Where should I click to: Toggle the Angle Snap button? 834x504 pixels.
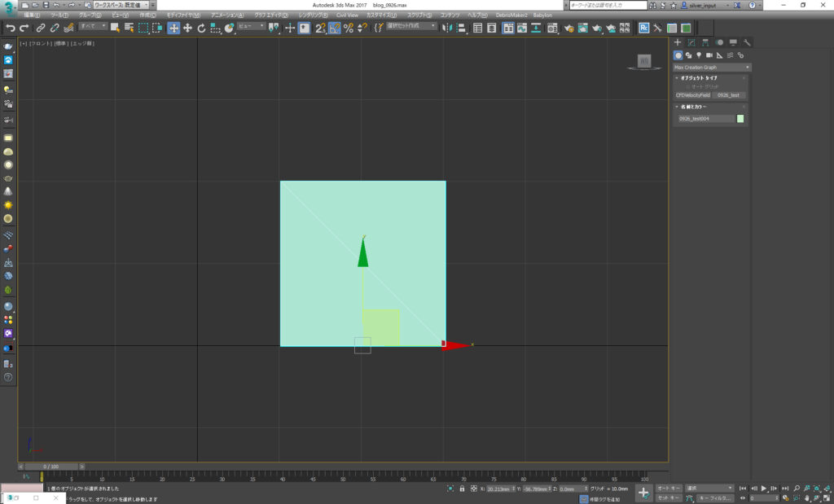335,28
